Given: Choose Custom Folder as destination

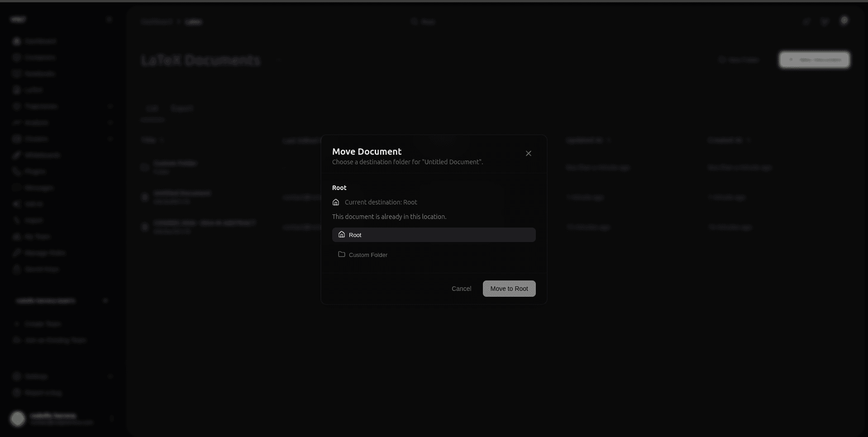Looking at the screenshot, I should pyautogui.click(x=367, y=255).
